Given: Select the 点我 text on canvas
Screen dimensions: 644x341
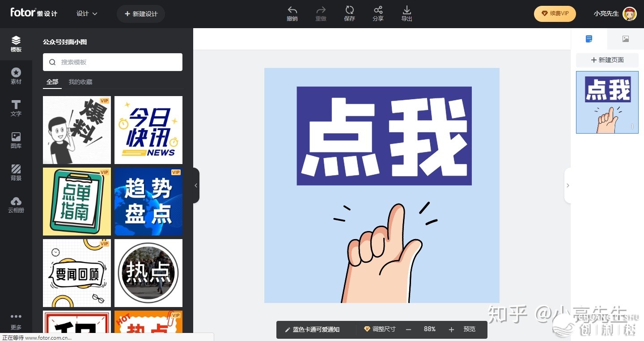Looking at the screenshot, I should coord(384,136).
